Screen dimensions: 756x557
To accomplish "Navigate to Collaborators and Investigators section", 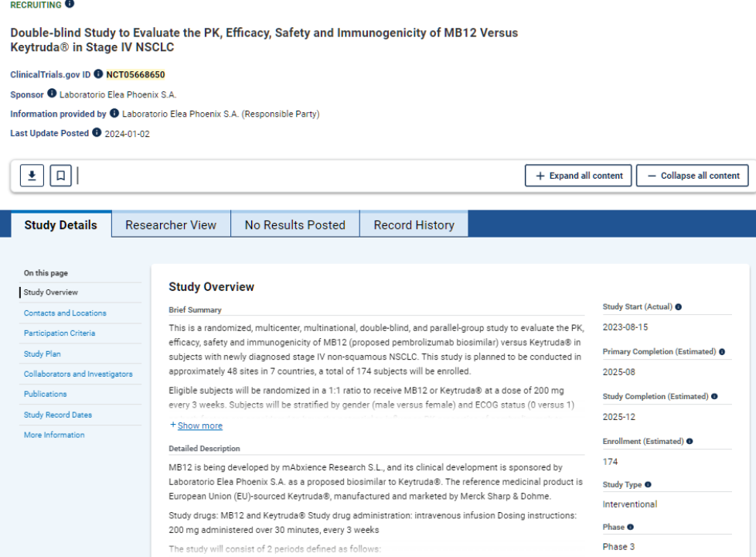I will click(78, 374).
